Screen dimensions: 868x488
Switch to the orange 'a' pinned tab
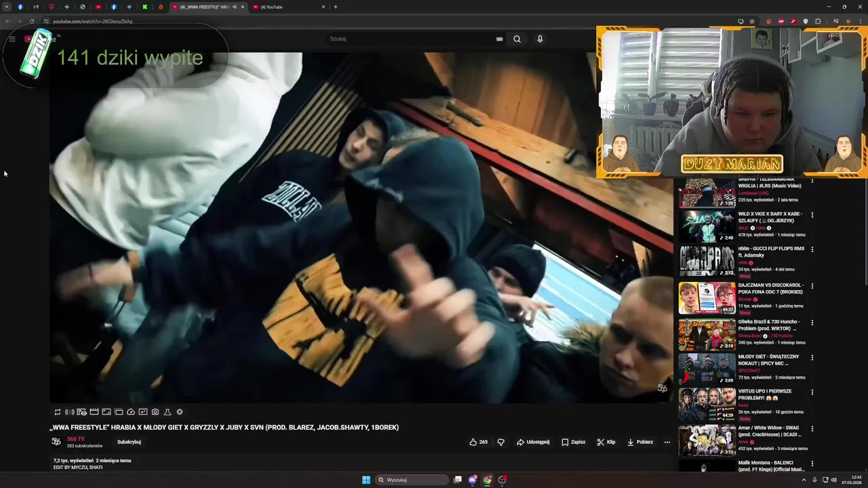(x=161, y=7)
